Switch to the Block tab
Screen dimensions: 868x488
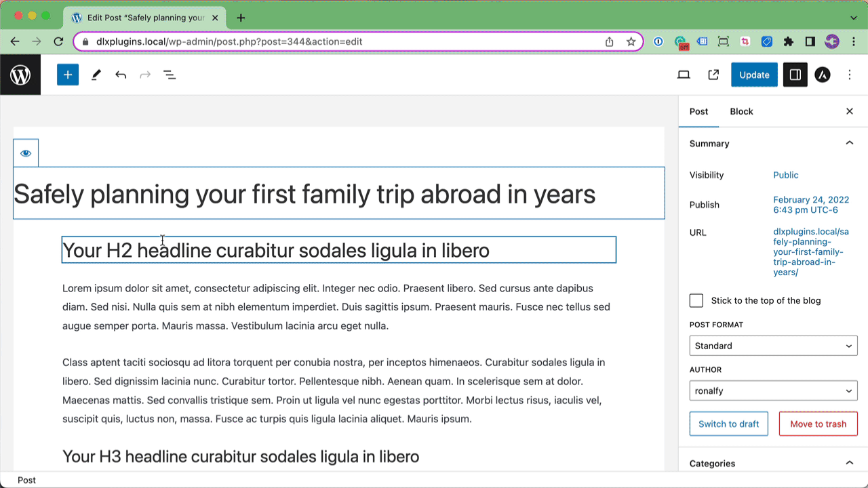pyautogui.click(x=741, y=111)
